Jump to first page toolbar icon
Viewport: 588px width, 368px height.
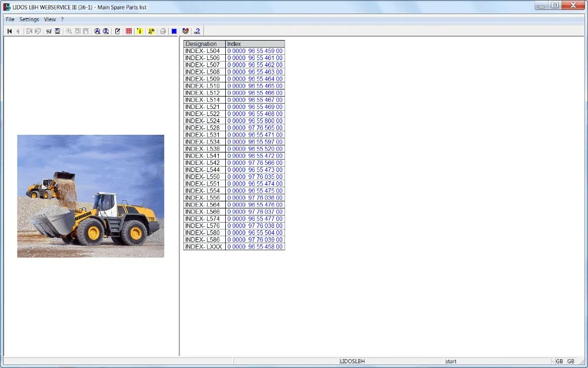pyautogui.click(x=9, y=31)
